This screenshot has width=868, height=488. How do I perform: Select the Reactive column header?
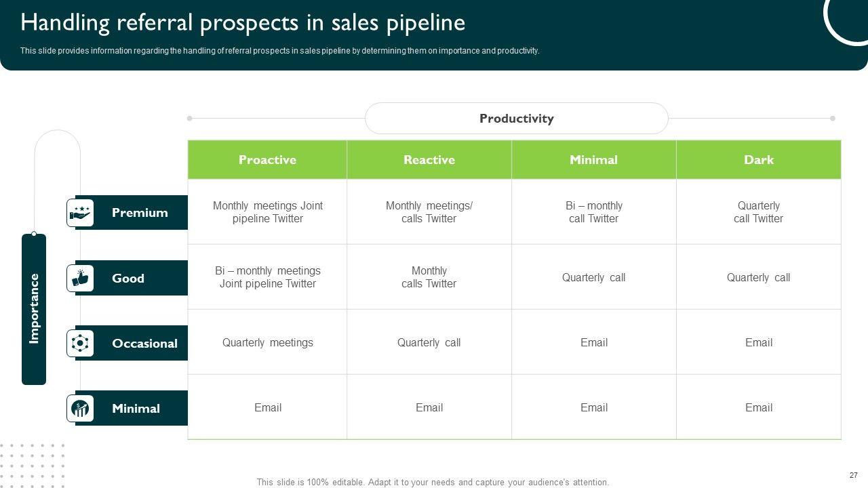[429, 160]
